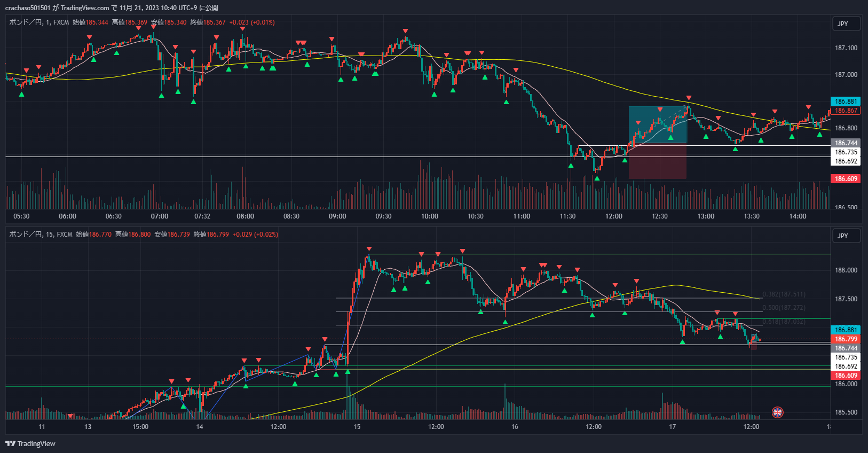Click the 186.867 red price label on the 1-minute chart
This screenshot has width=868, height=453.
click(846, 111)
